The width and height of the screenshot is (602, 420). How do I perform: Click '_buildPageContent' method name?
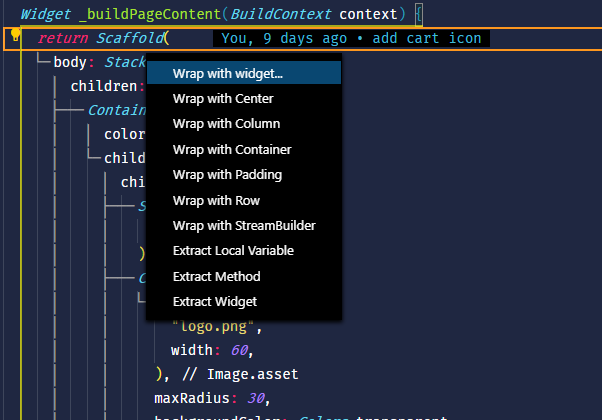click(x=149, y=15)
